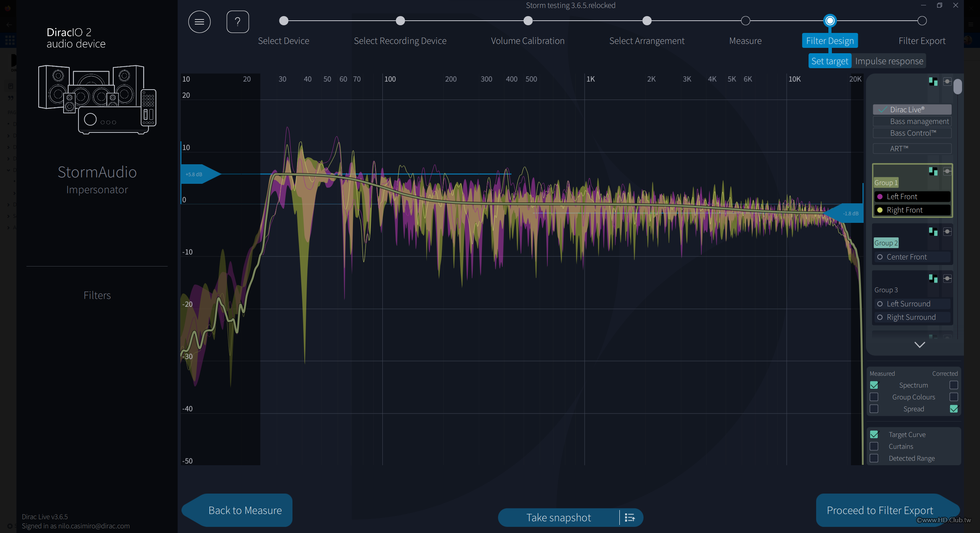Open the hamburger menu icon
Screen dimensions: 980x533
tap(199, 22)
